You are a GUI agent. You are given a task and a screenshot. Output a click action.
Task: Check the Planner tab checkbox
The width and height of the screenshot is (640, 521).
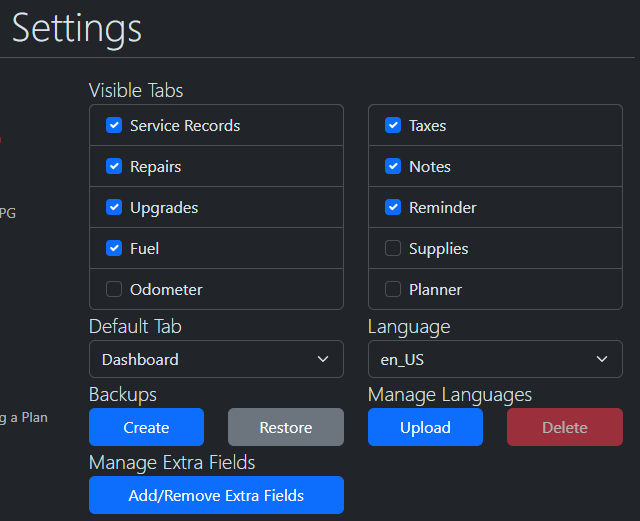coord(393,290)
